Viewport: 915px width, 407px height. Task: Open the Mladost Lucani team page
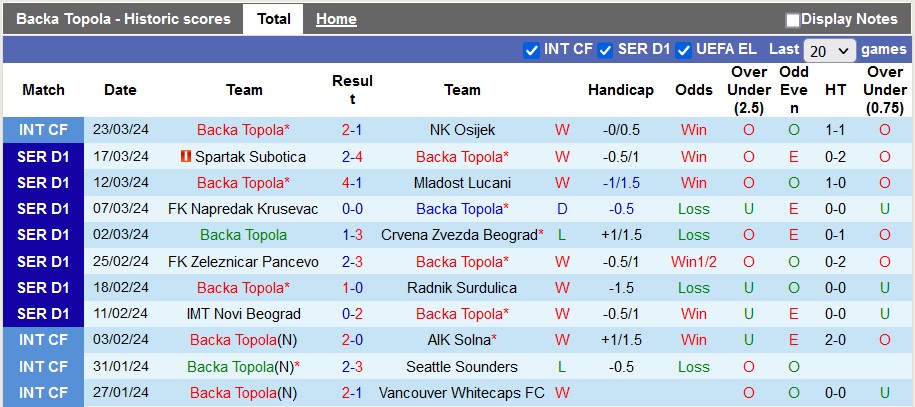pyautogui.click(x=462, y=183)
